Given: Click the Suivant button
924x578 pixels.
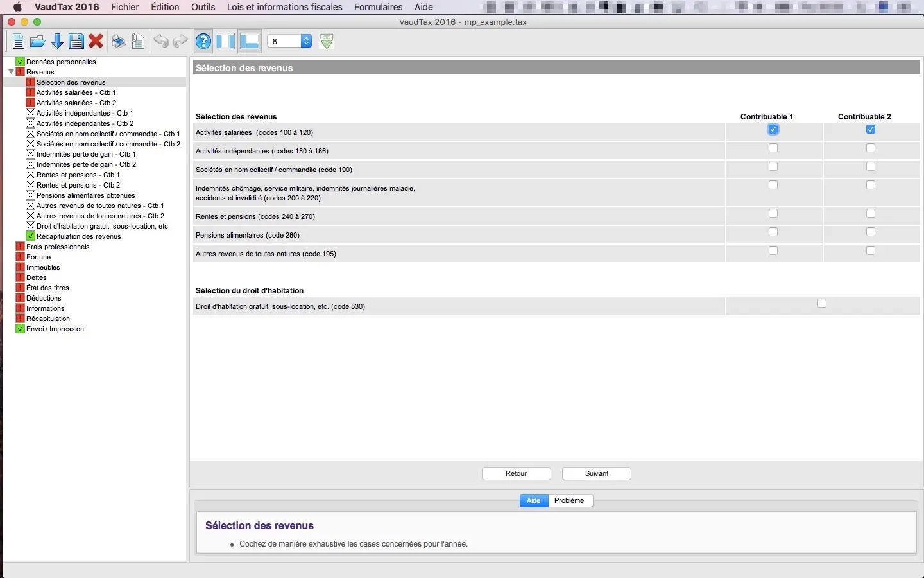Looking at the screenshot, I should (597, 474).
